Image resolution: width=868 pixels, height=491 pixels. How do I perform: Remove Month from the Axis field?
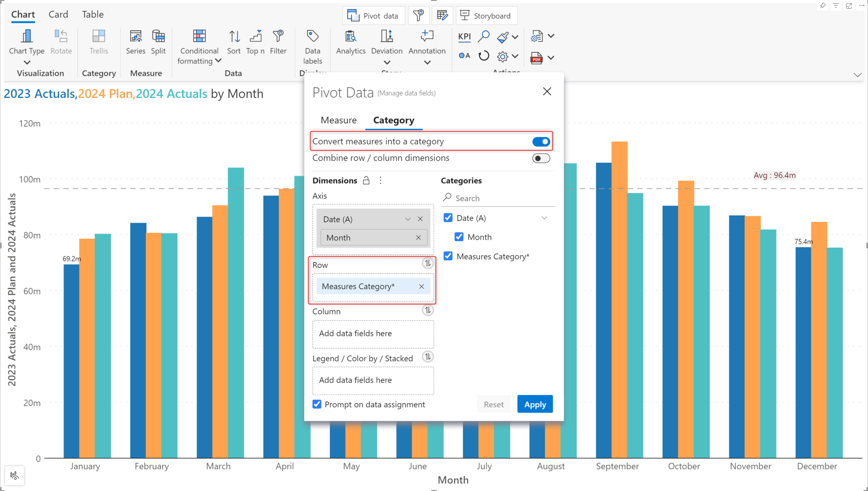point(418,238)
